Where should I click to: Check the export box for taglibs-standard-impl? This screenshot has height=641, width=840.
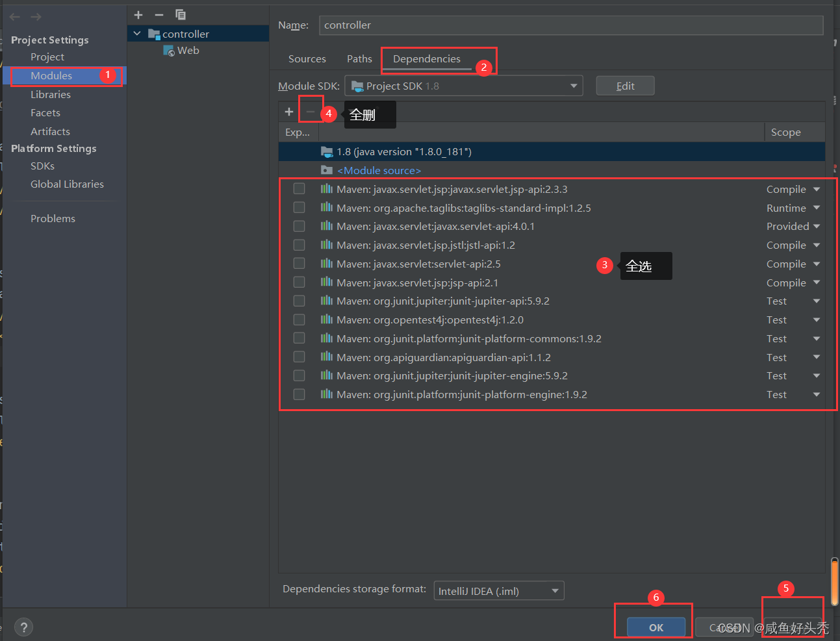[x=298, y=207]
